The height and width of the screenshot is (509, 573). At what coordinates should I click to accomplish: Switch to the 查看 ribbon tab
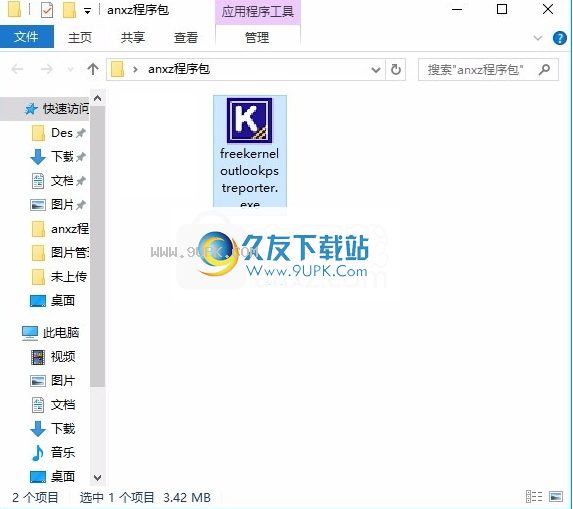pyautogui.click(x=186, y=37)
